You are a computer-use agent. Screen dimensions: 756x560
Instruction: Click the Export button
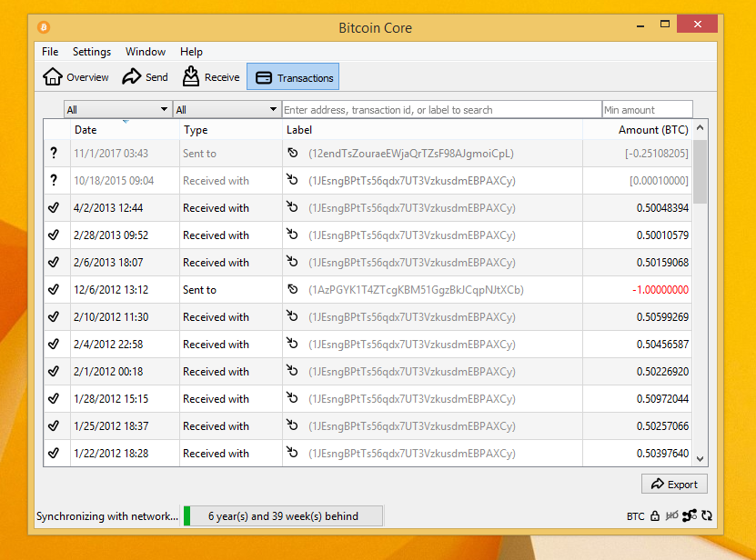point(674,484)
